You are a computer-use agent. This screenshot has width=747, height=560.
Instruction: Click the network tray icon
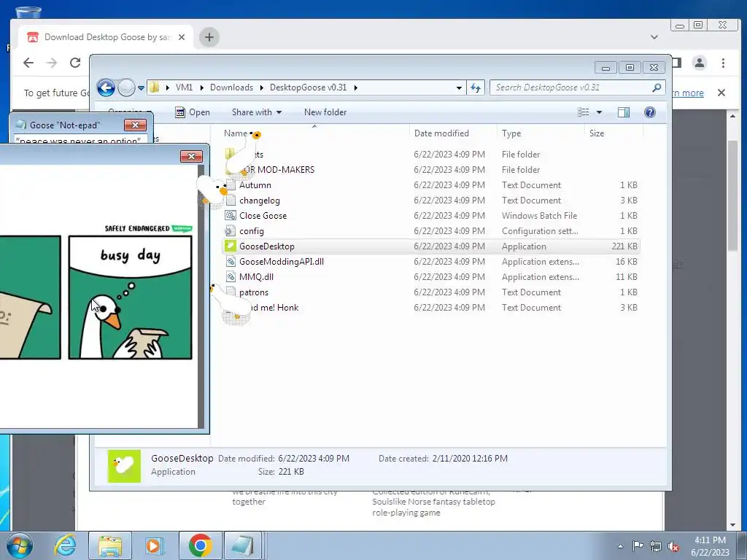656,546
